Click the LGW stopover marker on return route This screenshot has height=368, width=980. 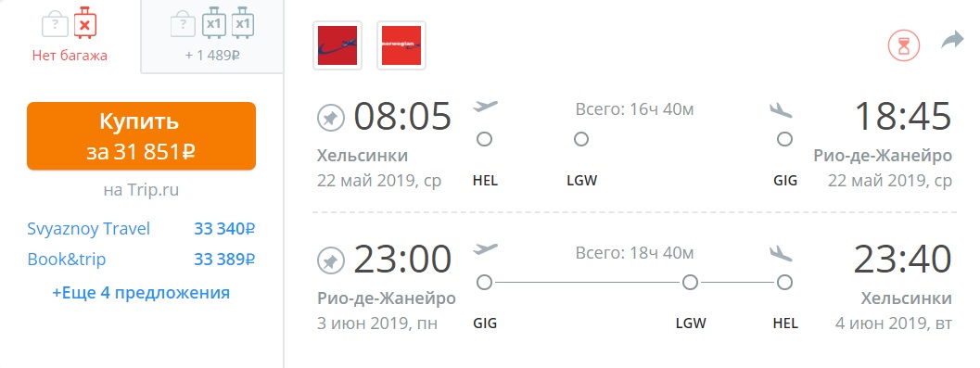pos(690,283)
